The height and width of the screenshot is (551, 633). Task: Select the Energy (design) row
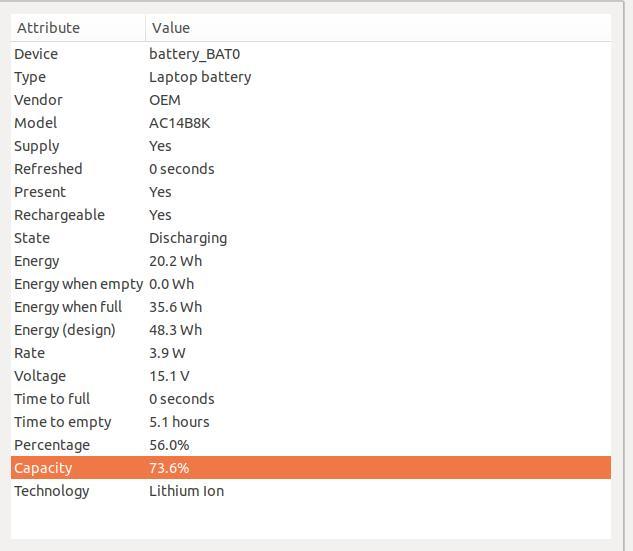point(311,330)
